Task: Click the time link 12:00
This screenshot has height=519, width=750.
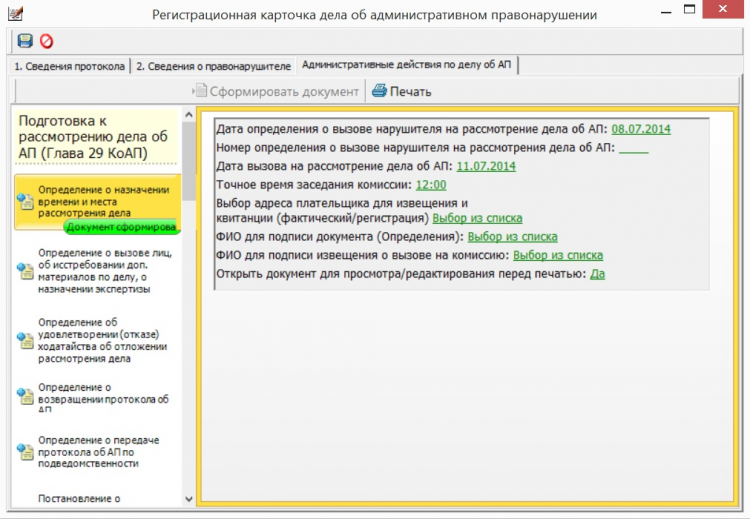Action: pos(431,185)
